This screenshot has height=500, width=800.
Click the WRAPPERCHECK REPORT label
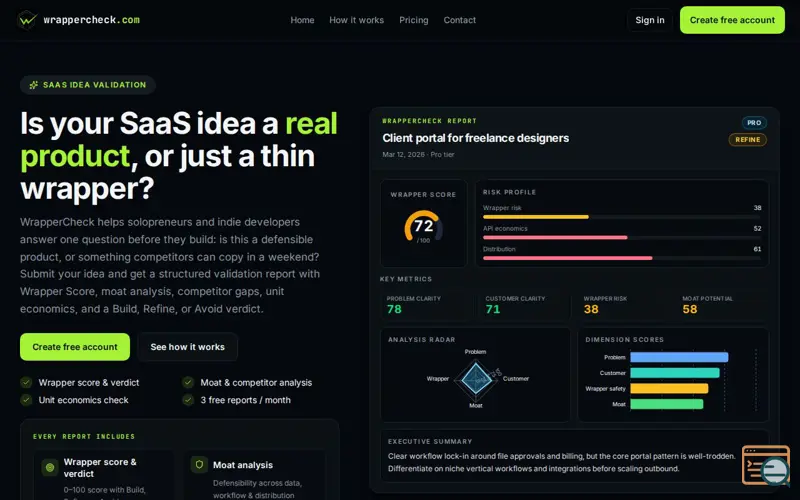pos(430,121)
